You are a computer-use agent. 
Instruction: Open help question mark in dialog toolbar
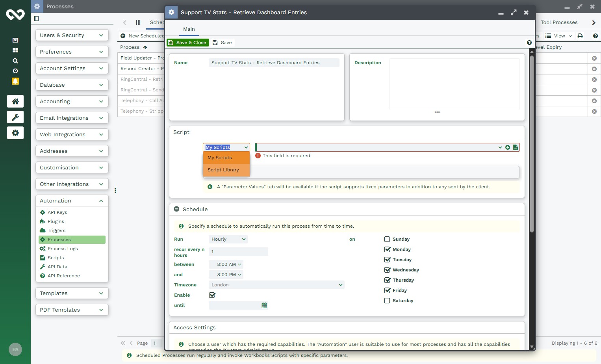pyautogui.click(x=529, y=43)
